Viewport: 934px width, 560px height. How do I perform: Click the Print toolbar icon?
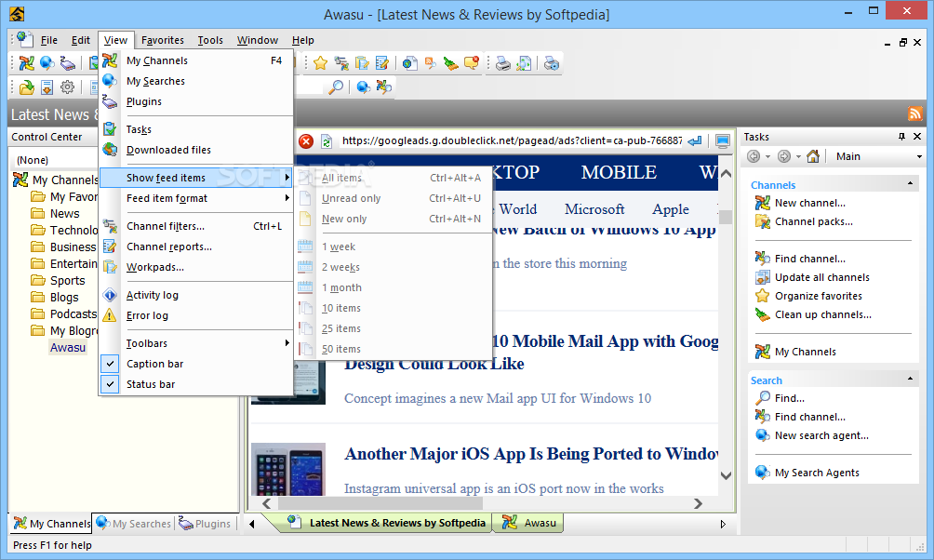point(503,63)
